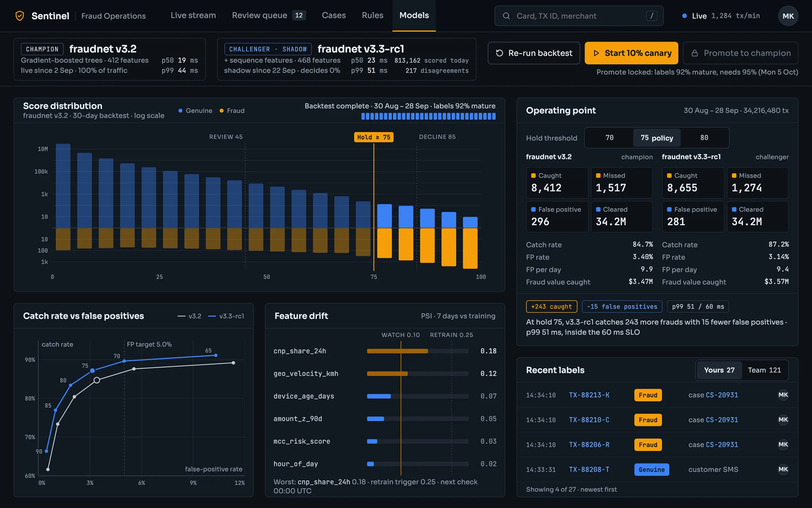The height and width of the screenshot is (508, 812).
Task: Click the Hold ≥ 75 threshold marker
Action: [374, 137]
